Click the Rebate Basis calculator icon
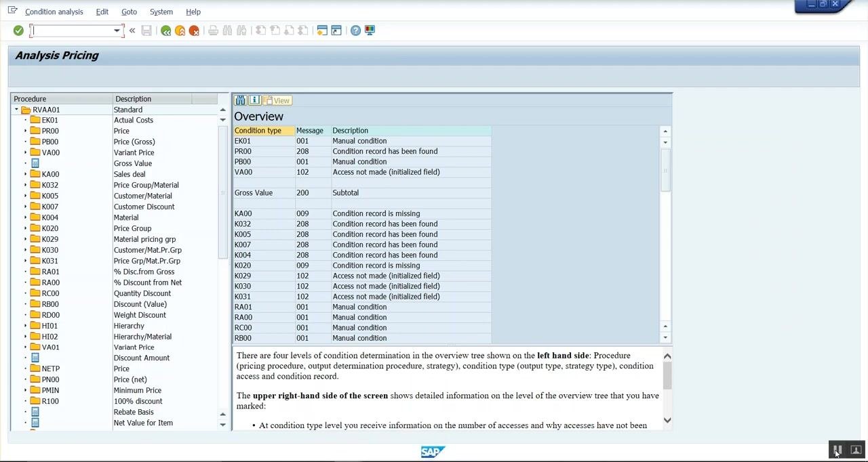This screenshot has width=868, height=462. (35, 412)
